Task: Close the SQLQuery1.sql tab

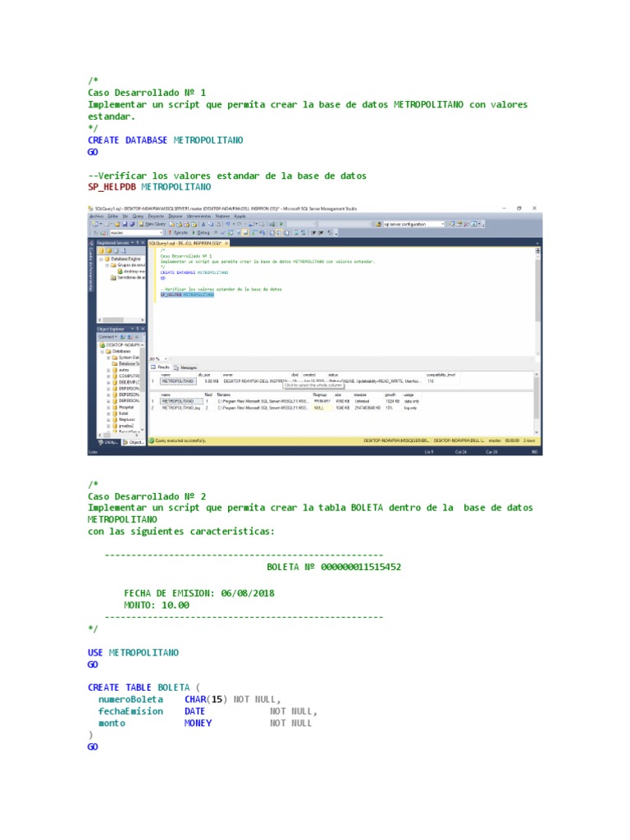Action: tap(226, 243)
